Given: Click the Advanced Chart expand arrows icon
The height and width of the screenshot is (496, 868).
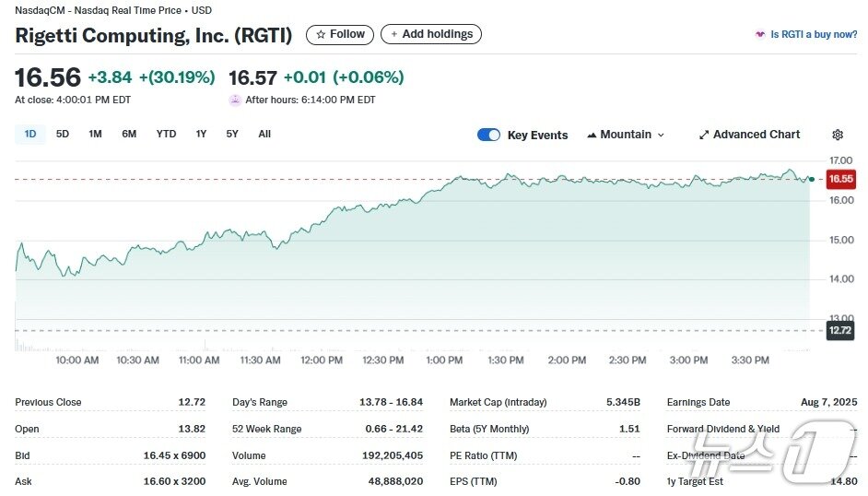Looking at the screenshot, I should (704, 135).
